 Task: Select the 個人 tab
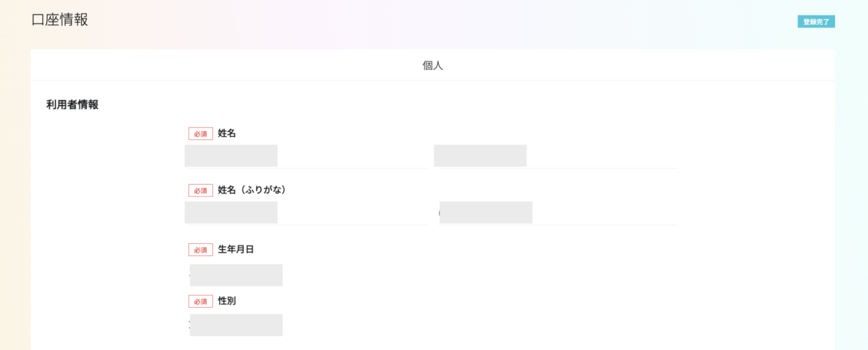coord(432,65)
